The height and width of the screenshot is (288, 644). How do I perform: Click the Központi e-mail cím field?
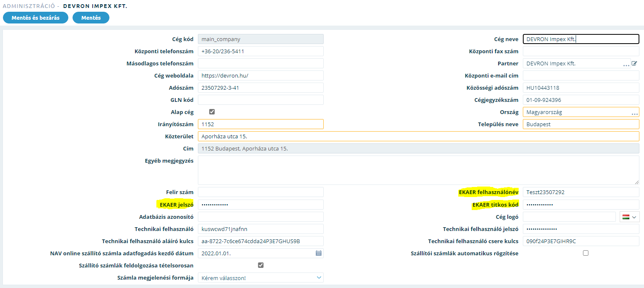(581, 75)
